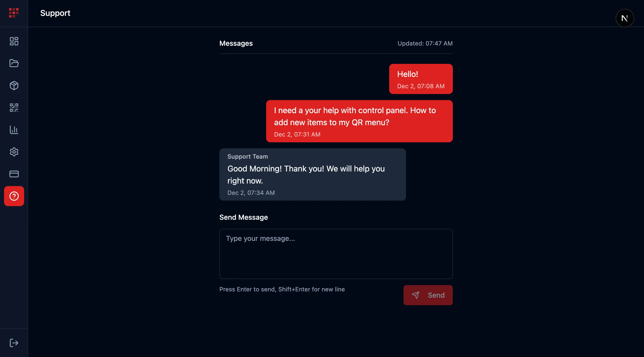The height and width of the screenshot is (357, 644).
Task: Click the Updated: 07:47 AM timestamp
Action: 425,43
